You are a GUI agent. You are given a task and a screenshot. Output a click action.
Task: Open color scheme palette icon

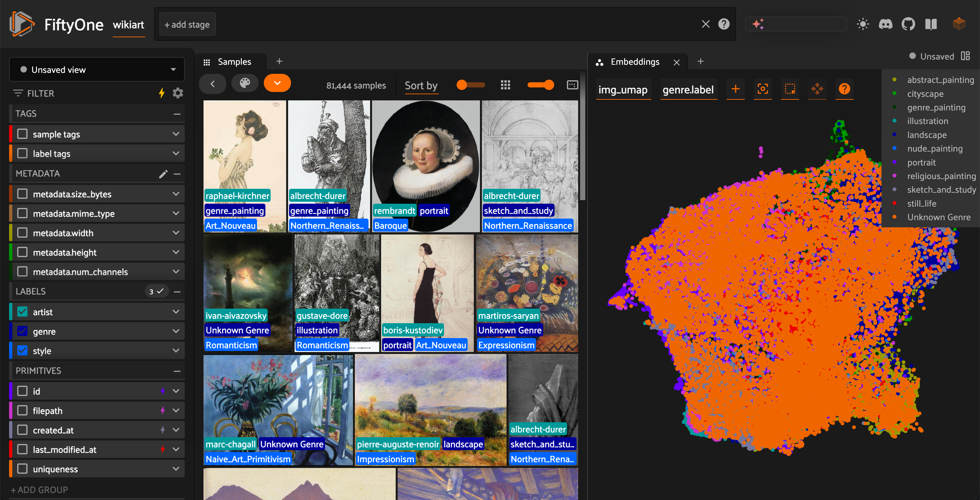click(x=245, y=83)
